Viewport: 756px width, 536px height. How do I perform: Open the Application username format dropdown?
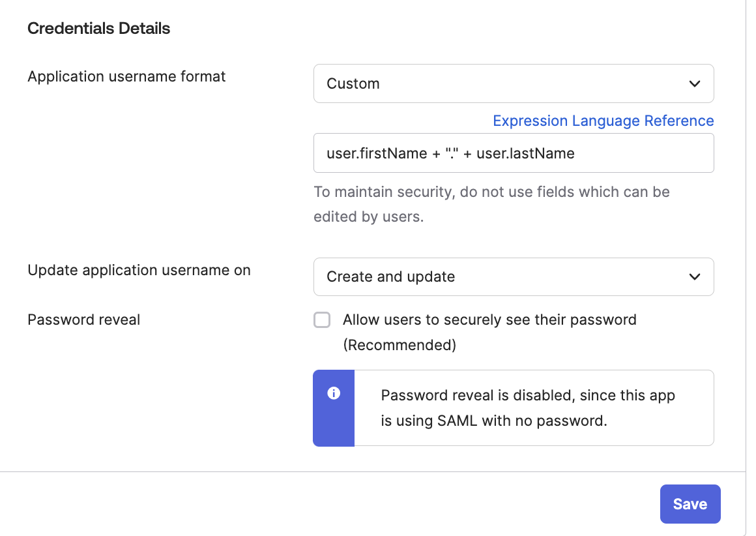point(513,83)
